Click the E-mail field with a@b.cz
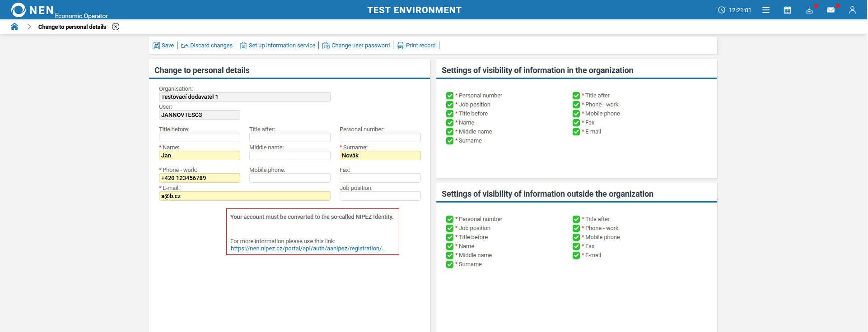 [245, 196]
